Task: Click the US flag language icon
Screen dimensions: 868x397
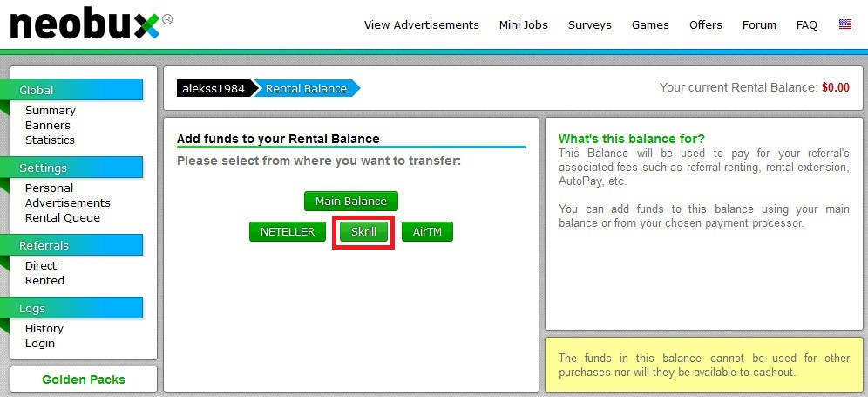Action: 845,24
